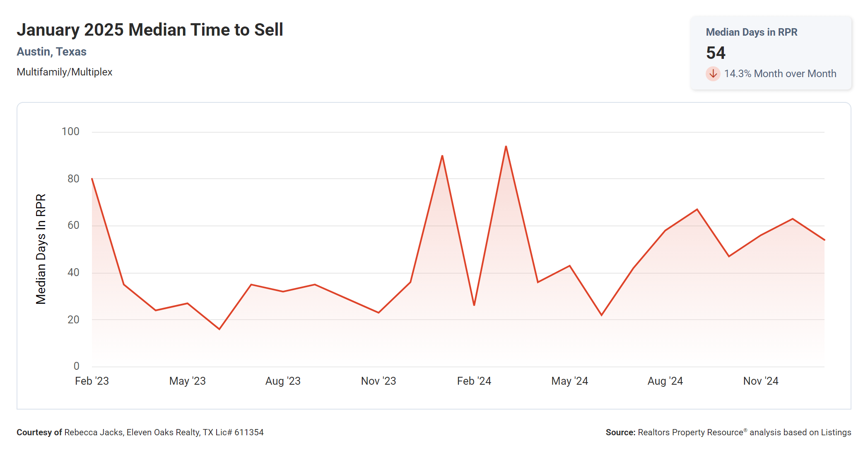Click the 'Median Days in RPR' card heading
Viewport: 868px width, 456px height.
click(x=751, y=32)
